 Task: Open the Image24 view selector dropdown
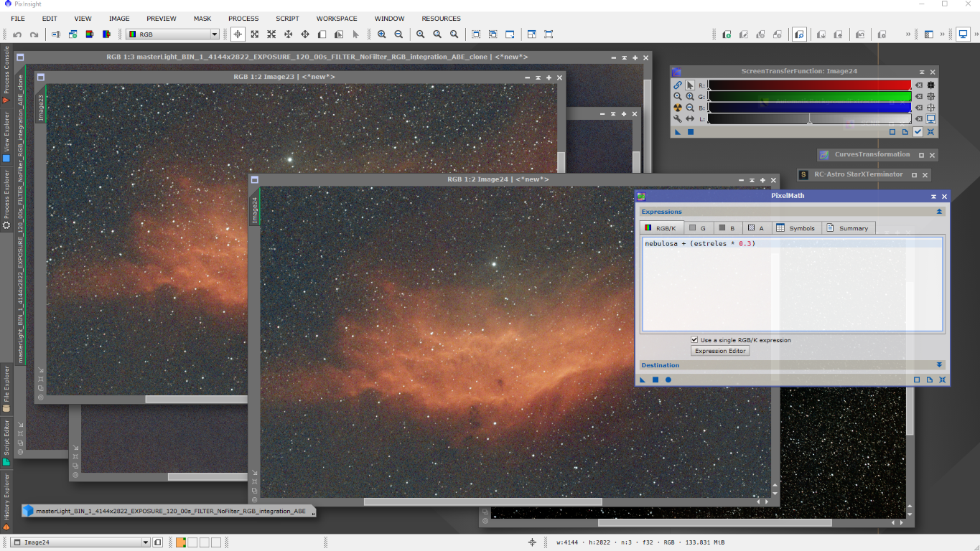tap(146, 542)
